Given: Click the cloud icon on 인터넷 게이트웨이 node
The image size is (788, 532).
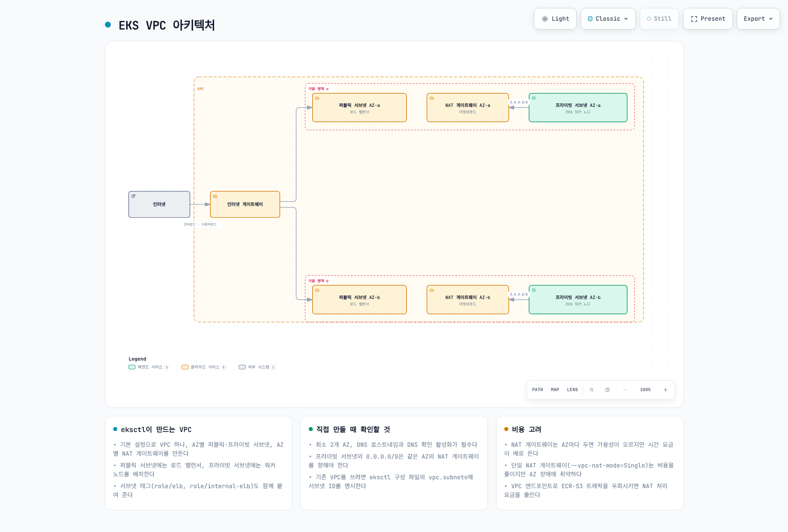Looking at the screenshot, I should (x=215, y=196).
